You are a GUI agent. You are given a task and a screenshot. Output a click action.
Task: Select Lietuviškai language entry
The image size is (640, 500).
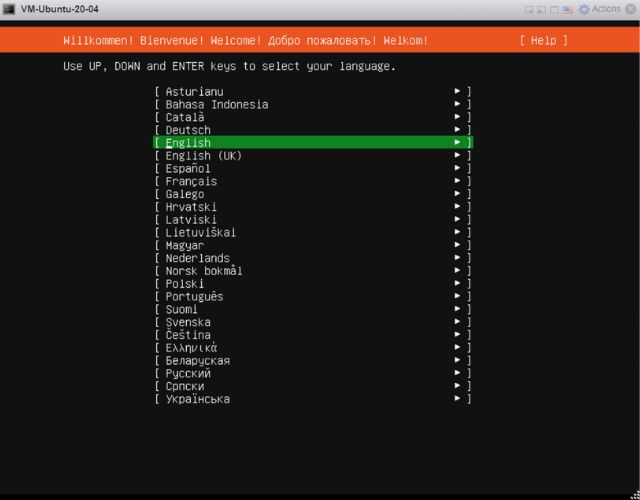313,232
